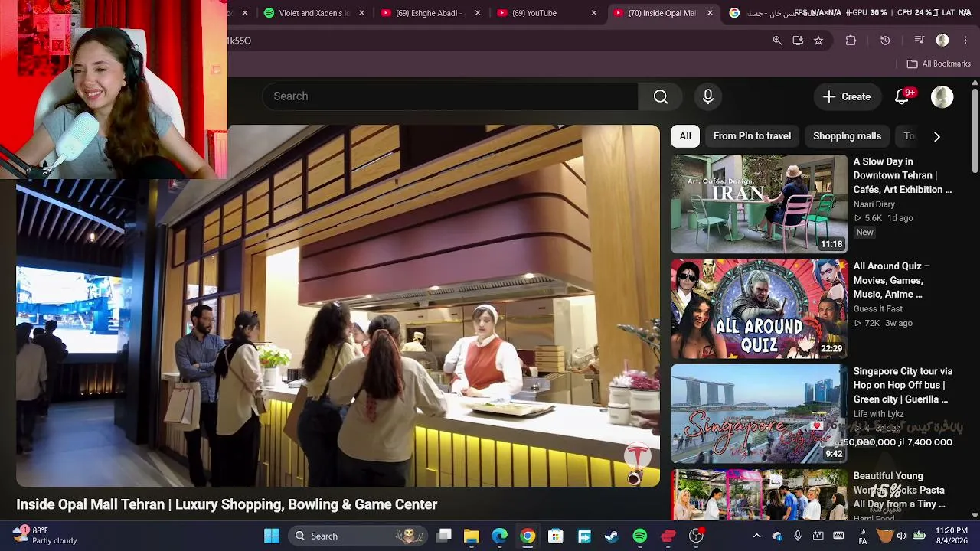Open File Explorer from taskbar
Viewport: 980px width, 551px height.
472,536
